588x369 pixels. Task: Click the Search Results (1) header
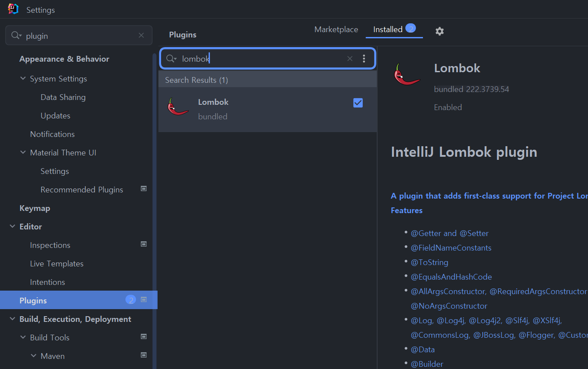pos(268,80)
